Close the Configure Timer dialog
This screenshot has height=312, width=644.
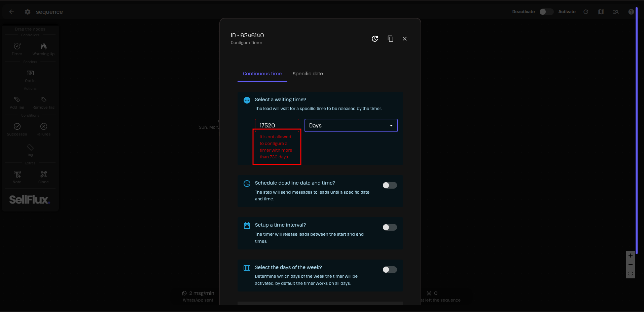(x=405, y=39)
